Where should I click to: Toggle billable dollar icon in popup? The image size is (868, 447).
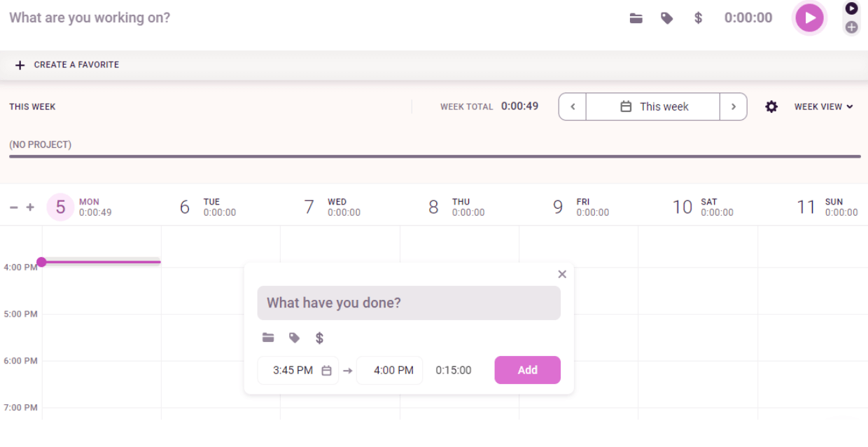click(x=319, y=338)
